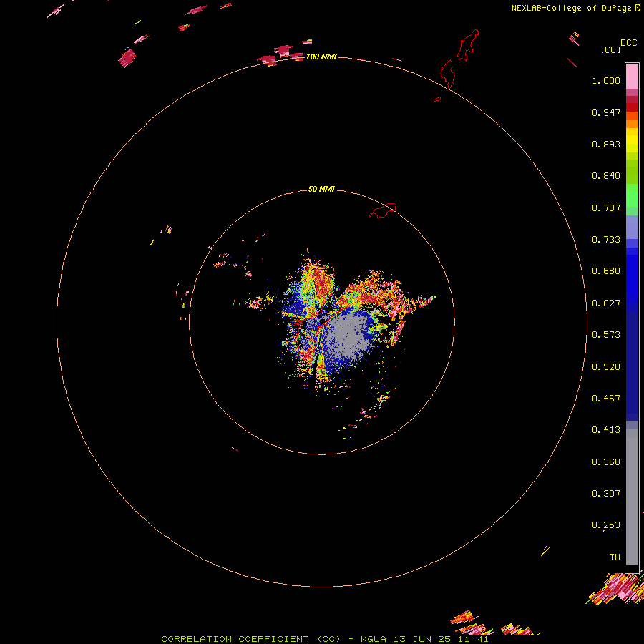The height and width of the screenshot is (644, 644).
Task: Click the 11:41 timestamp
Action: [473, 639]
